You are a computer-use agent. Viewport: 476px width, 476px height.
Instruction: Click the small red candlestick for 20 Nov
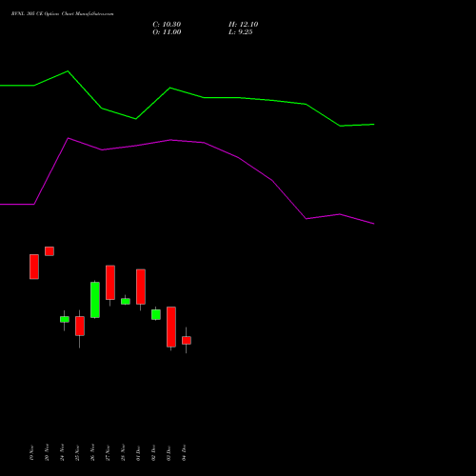50,251
